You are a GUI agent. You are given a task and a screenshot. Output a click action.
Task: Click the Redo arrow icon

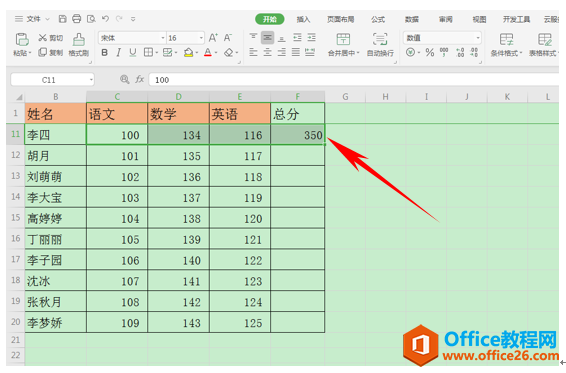pos(119,18)
